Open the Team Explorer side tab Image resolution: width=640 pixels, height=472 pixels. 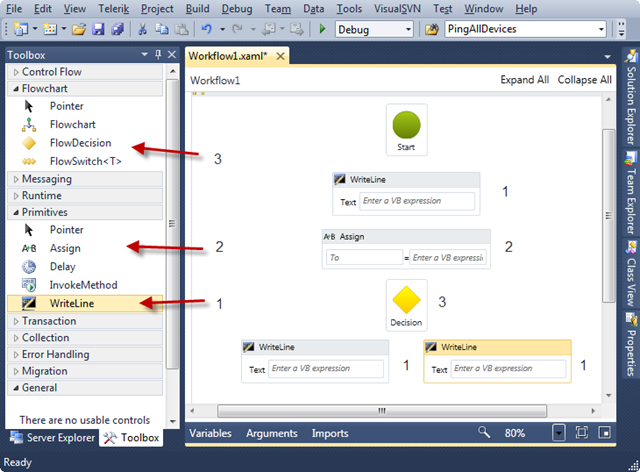[x=631, y=193]
